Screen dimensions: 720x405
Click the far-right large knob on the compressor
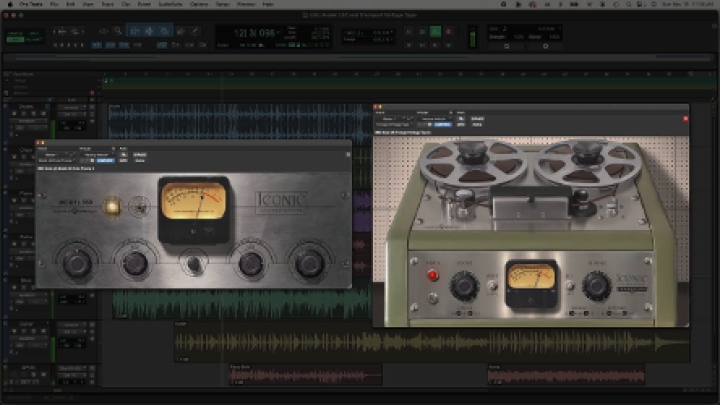click(x=309, y=263)
